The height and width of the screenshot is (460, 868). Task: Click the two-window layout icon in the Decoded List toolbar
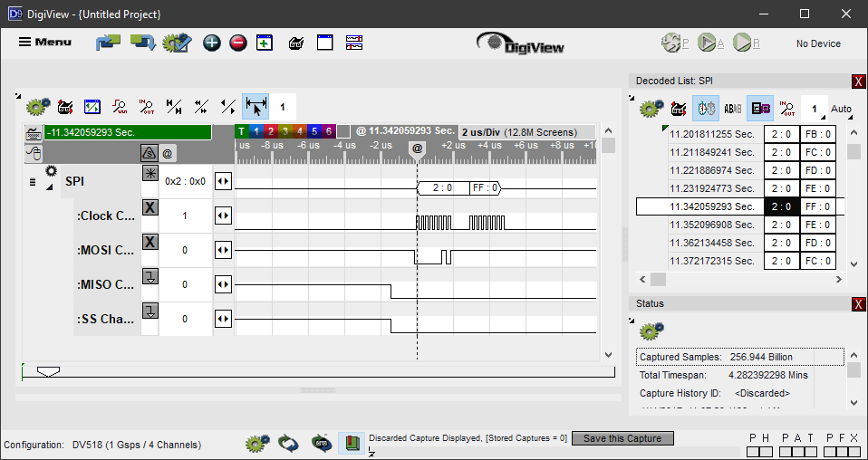(x=760, y=109)
